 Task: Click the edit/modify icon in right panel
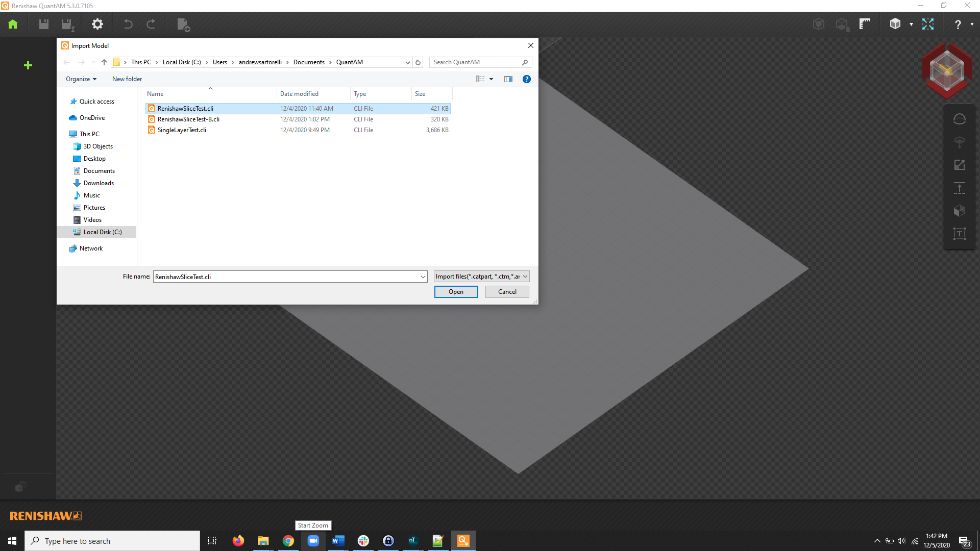pos(959,165)
